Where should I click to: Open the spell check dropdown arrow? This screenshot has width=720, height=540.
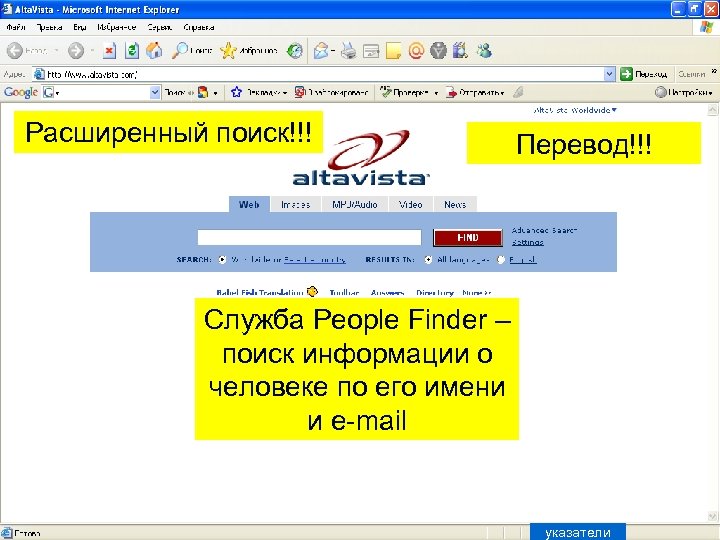click(436, 93)
